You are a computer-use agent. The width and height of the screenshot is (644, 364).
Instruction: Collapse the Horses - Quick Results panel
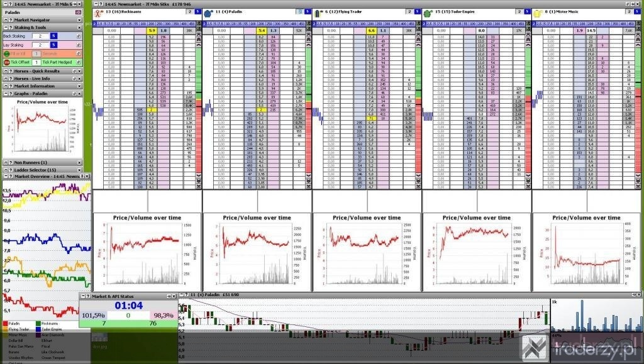tap(6, 71)
